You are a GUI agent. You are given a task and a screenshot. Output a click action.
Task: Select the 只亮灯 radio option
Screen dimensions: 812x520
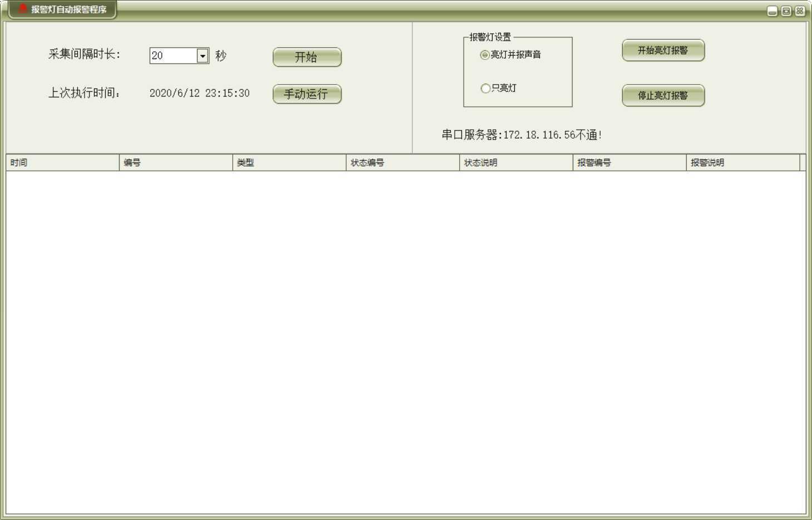(498, 88)
